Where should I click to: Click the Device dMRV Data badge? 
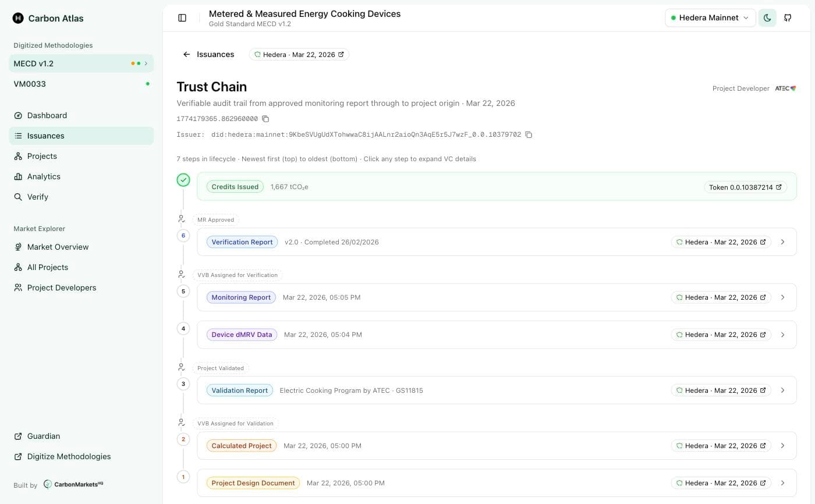(x=242, y=335)
